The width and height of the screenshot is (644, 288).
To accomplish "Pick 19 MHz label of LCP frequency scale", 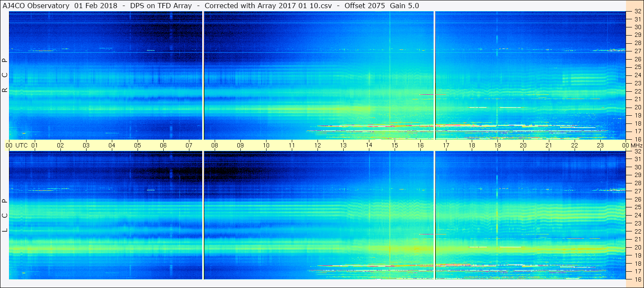I will click(x=637, y=255).
